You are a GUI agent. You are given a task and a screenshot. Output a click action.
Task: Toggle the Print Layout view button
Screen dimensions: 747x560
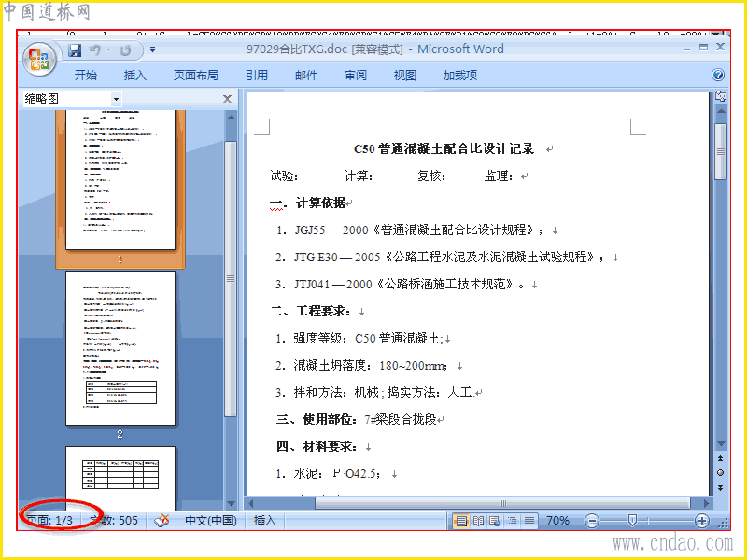460,521
